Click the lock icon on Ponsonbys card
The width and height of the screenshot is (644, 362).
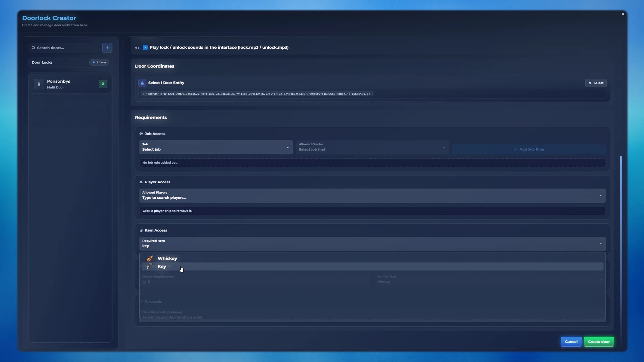tap(39, 84)
